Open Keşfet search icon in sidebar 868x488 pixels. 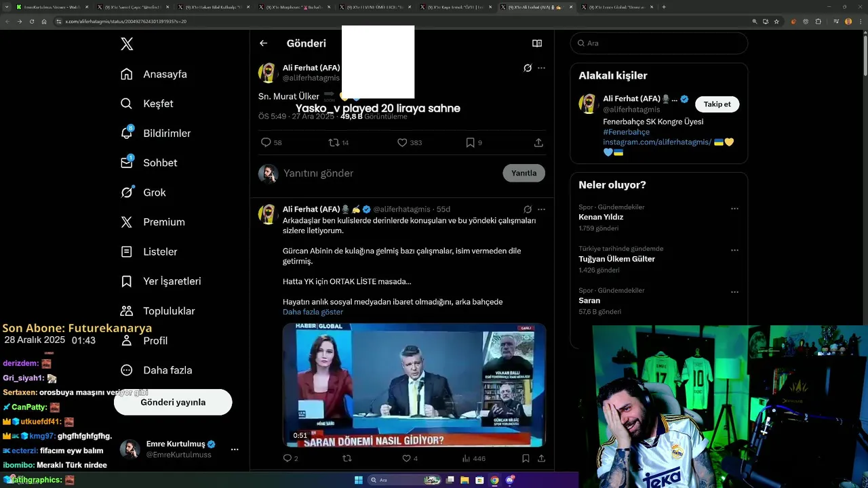pos(127,104)
